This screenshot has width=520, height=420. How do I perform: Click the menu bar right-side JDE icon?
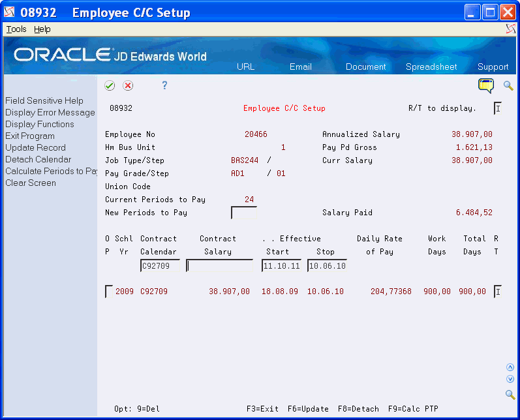click(511, 29)
